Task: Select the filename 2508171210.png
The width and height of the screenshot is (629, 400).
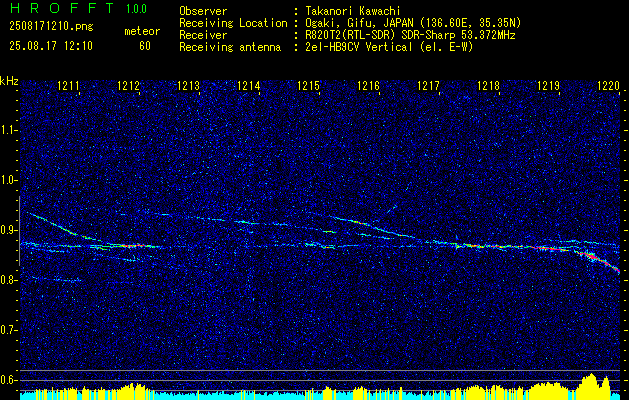Action: (51, 26)
